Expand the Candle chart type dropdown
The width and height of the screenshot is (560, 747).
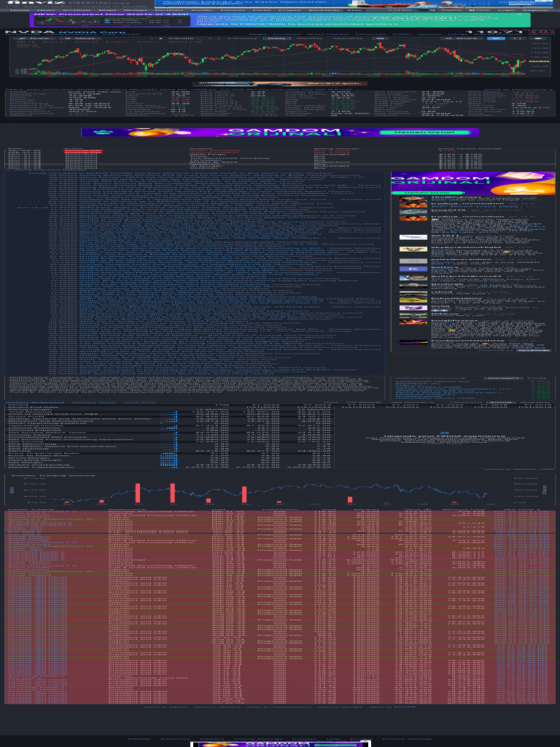coord(186,38)
